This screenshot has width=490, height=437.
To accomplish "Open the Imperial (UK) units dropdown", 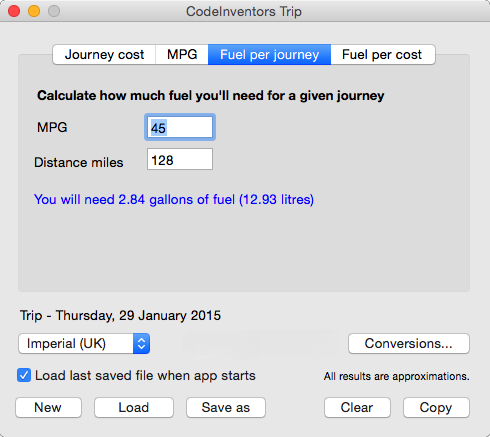I will [x=84, y=343].
